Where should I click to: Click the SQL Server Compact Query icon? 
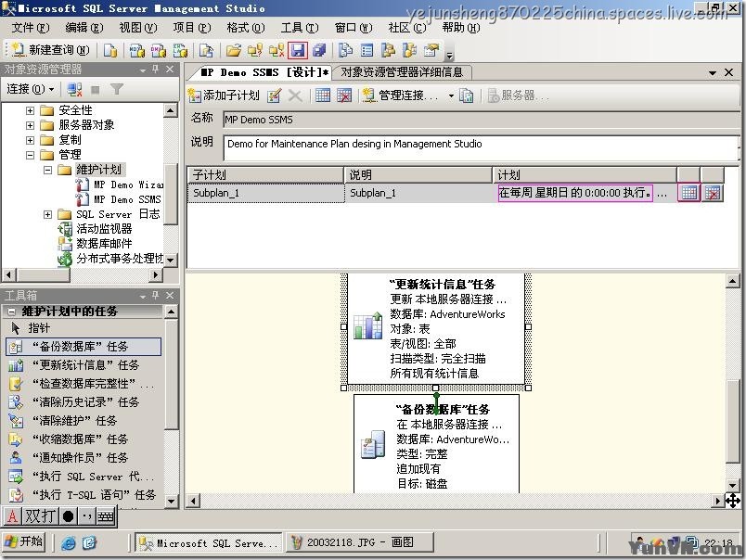[206, 50]
